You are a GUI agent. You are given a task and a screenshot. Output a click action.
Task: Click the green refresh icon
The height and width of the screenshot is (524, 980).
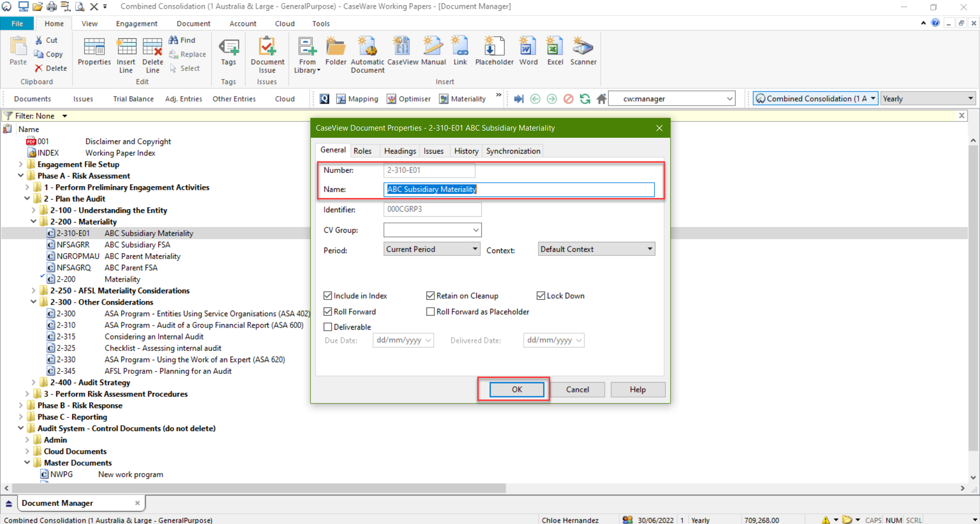click(x=585, y=98)
